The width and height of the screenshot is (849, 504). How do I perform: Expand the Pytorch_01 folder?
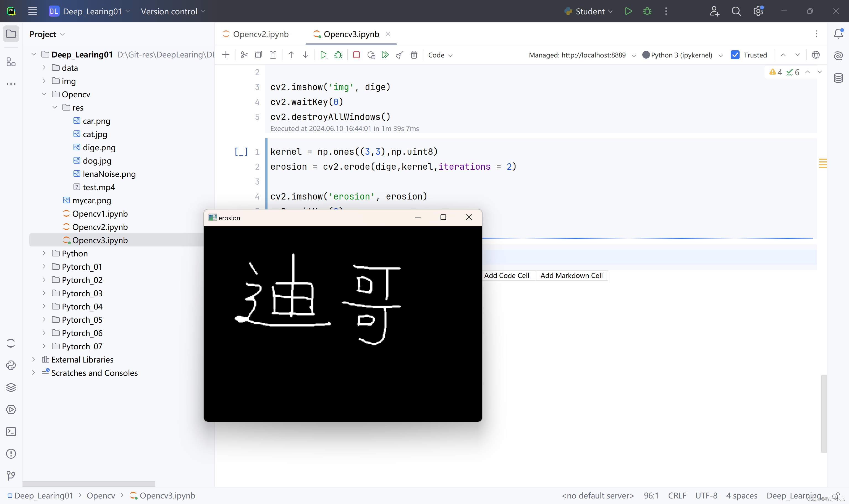(x=44, y=267)
